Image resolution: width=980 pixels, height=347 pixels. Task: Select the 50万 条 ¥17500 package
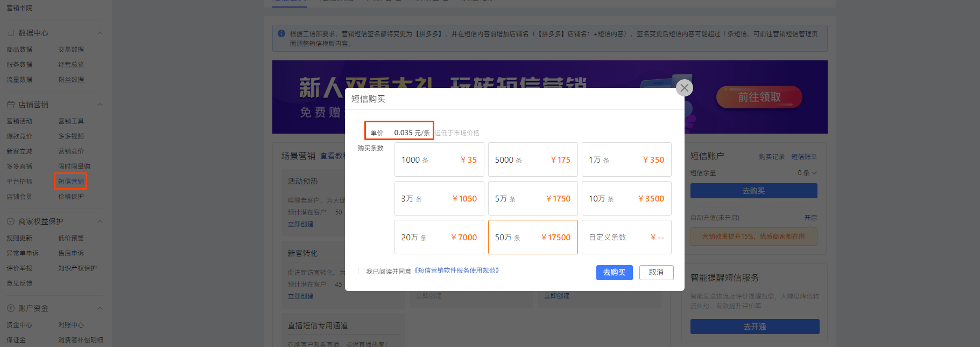(532, 237)
